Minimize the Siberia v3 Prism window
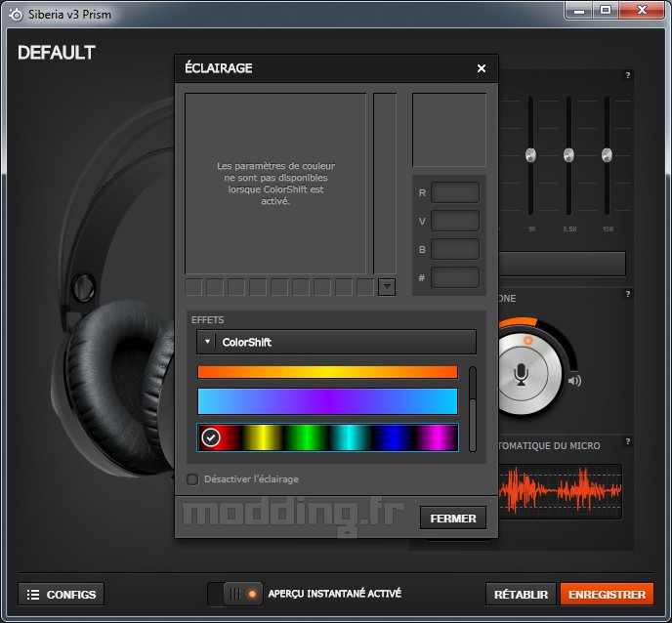 click(x=579, y=11)
